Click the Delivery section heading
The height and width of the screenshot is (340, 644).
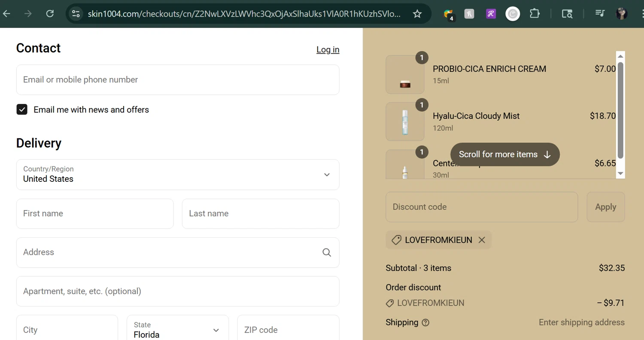[39, 143]
